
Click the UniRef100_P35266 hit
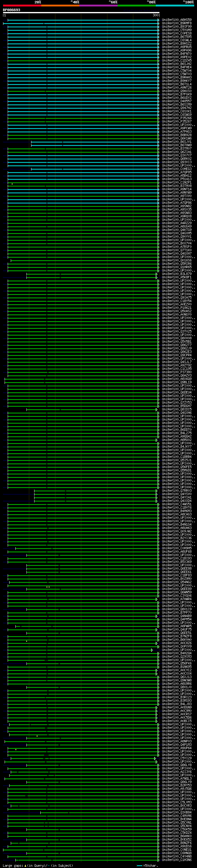[177, 118]
